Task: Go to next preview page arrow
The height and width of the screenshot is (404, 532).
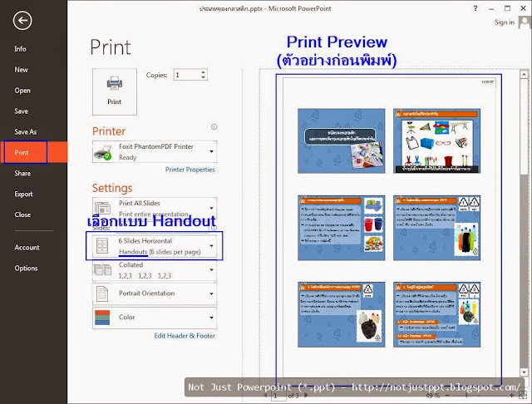Action: [x=307, y=395]
